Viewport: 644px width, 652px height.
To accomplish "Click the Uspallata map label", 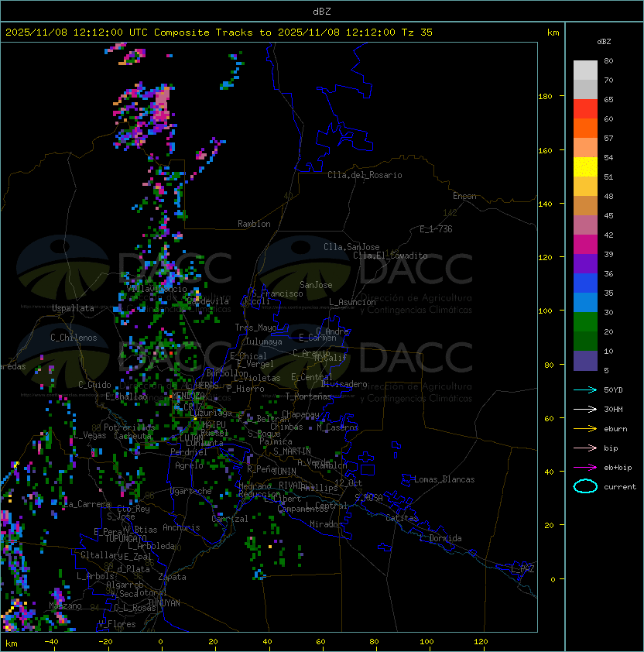I will (73, 308).
